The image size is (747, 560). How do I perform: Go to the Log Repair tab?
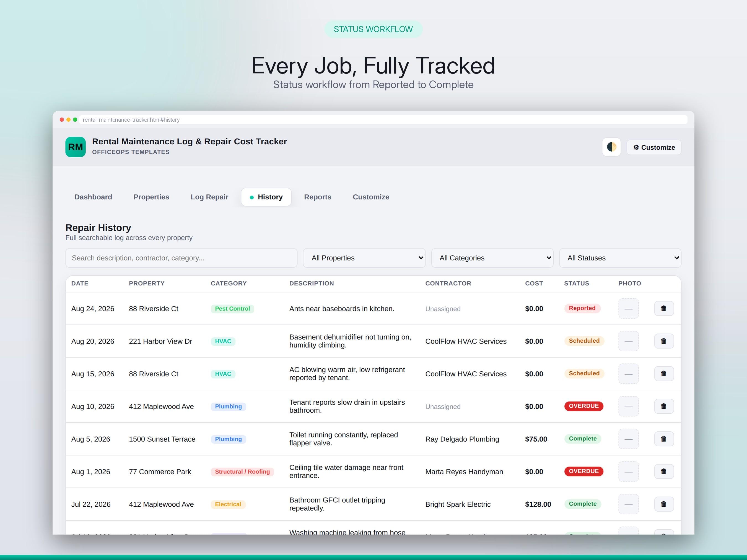click(x=209, y=197)
